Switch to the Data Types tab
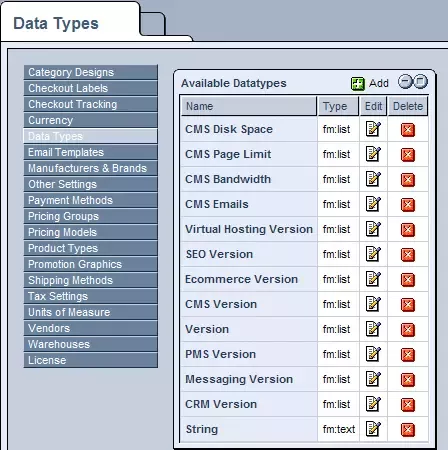 point(56,24)
